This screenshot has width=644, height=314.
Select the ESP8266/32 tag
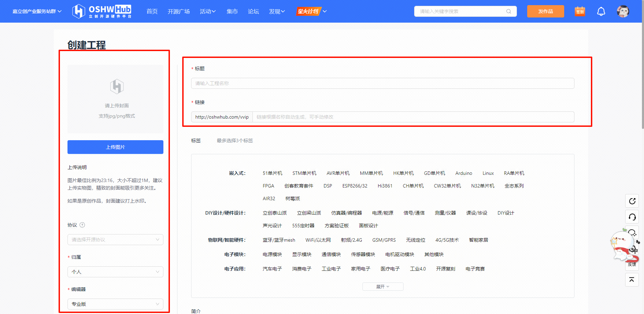tap(355, 186)
